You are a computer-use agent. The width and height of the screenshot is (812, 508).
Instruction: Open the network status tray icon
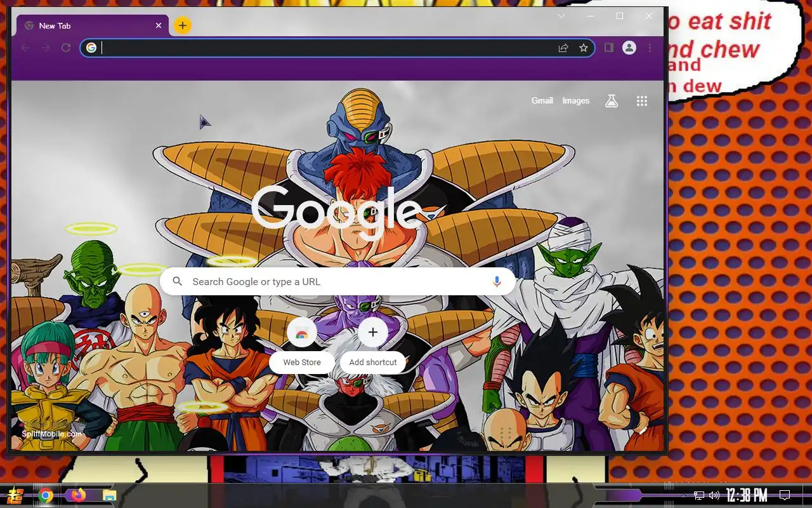(x=699, y=496)
